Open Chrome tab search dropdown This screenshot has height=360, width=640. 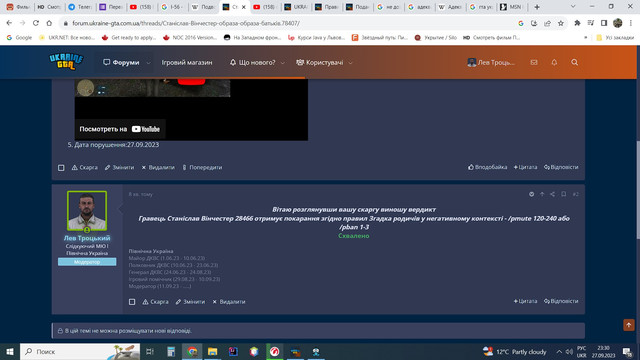[573, 7]
